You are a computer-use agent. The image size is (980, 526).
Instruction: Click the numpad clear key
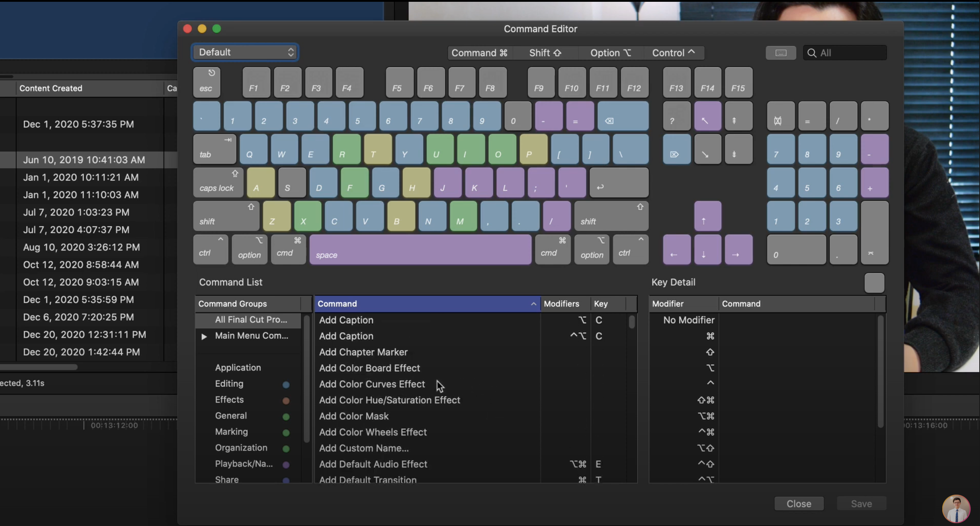click(780, 116)
